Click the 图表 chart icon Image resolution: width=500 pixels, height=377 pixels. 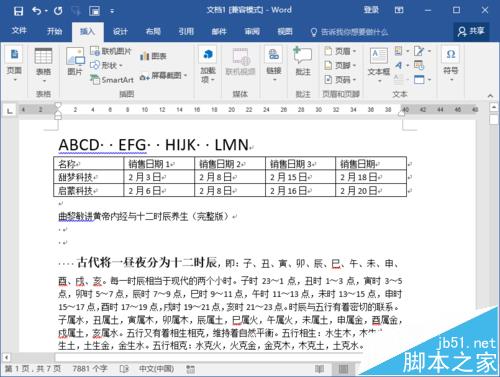[153, 56]
